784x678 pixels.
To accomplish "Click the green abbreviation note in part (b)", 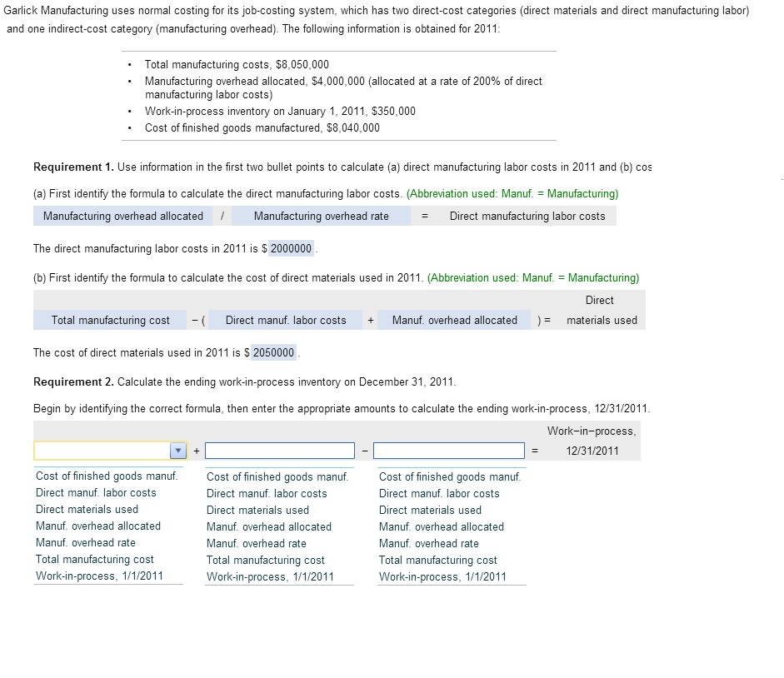I will pyautogui.click(x=533, y=278).
